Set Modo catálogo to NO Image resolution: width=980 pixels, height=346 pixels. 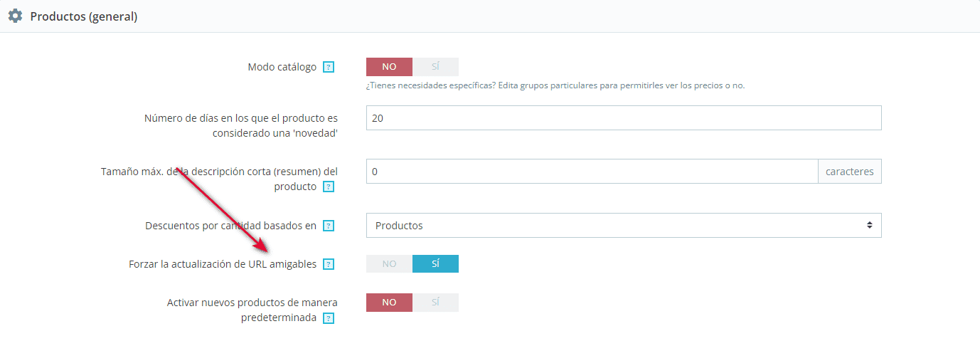[x=389, y=67]
